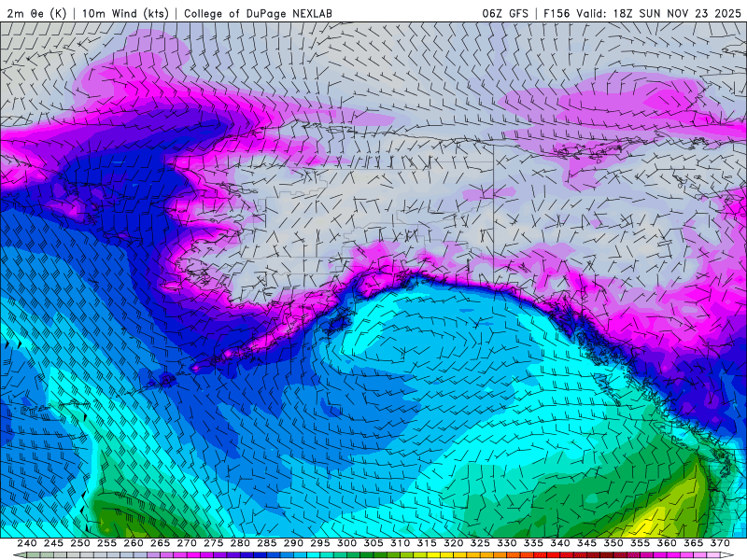This screenshot has width=747, height=560.
Task: Click the 370 value on the color scale
Action: [720, 543]
